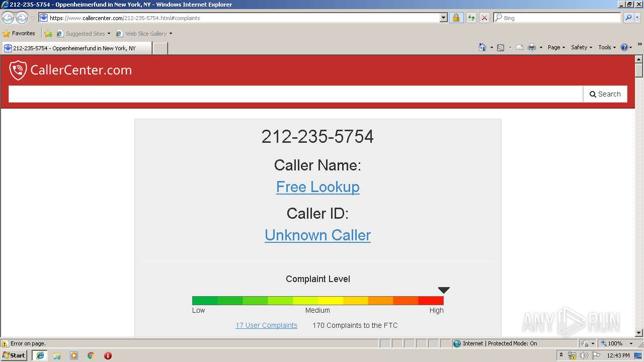Open the Page menu

(x=556, y=47)
